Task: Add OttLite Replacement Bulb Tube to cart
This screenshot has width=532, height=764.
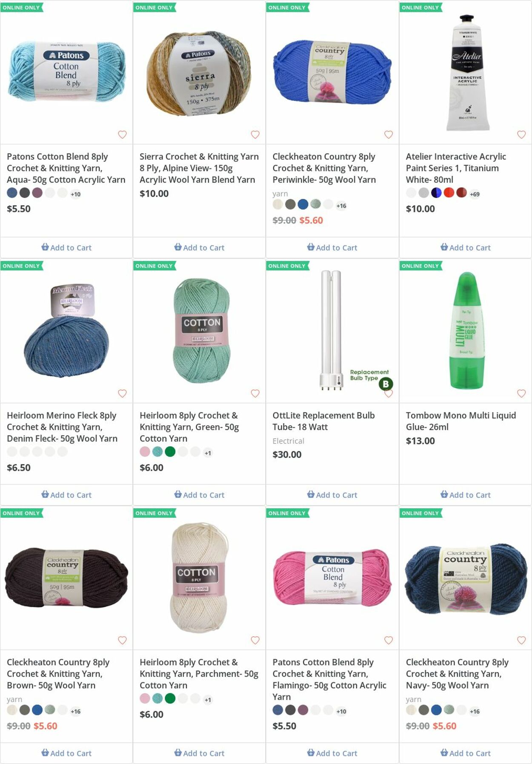Action: [332, 495]
